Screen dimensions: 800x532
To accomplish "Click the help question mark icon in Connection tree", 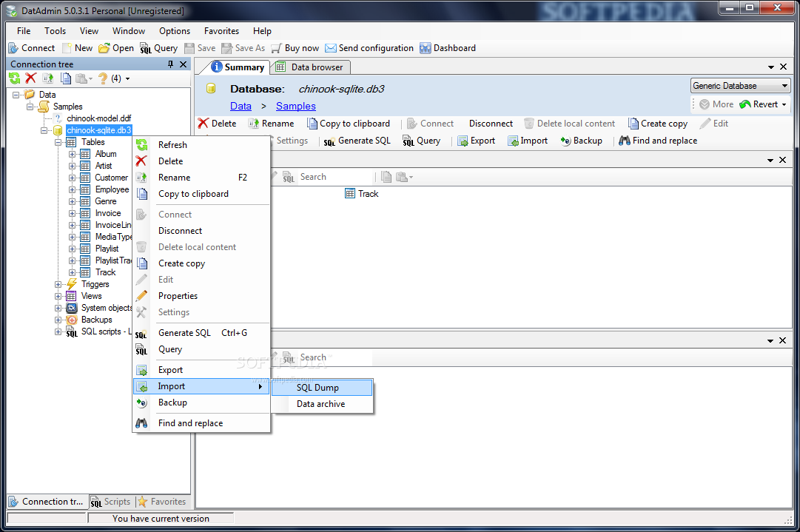I will pos(103,78).
